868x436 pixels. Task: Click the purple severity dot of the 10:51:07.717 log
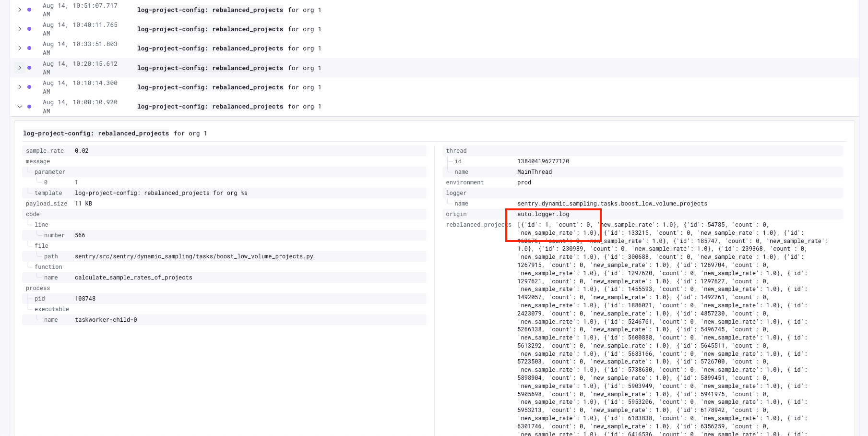[29, 10]
